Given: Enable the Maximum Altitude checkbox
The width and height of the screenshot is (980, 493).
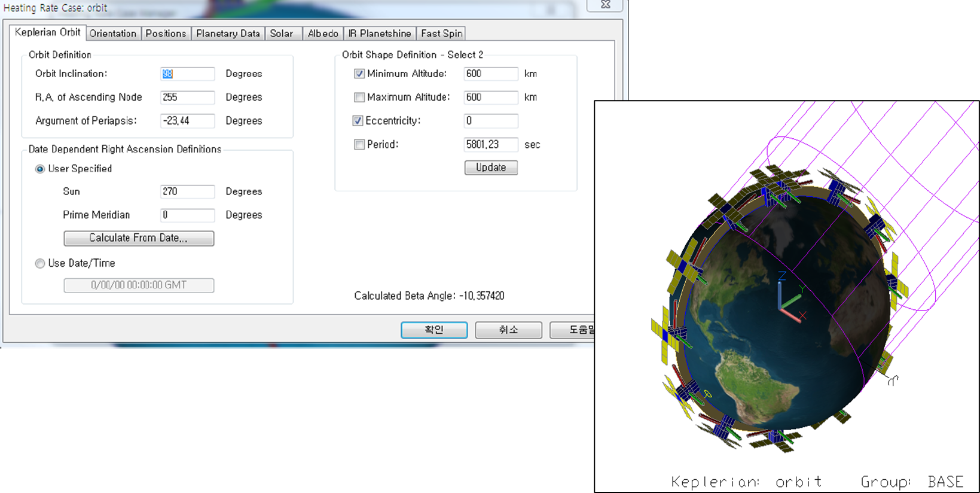Looking at the screenshot, I should click(x=359, y=97).
